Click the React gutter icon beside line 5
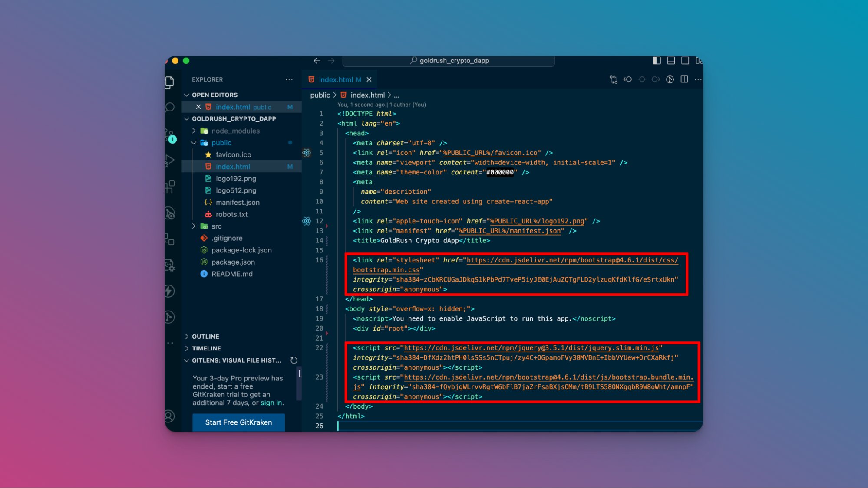868x488 pixels. click(x=307, y=153)
